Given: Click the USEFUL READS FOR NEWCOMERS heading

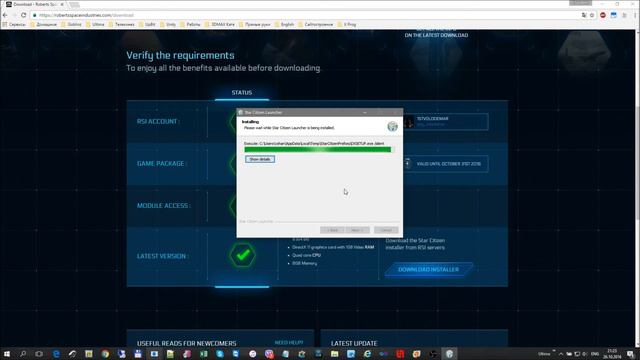Looking at the screenshot, I should click(187, 344).
